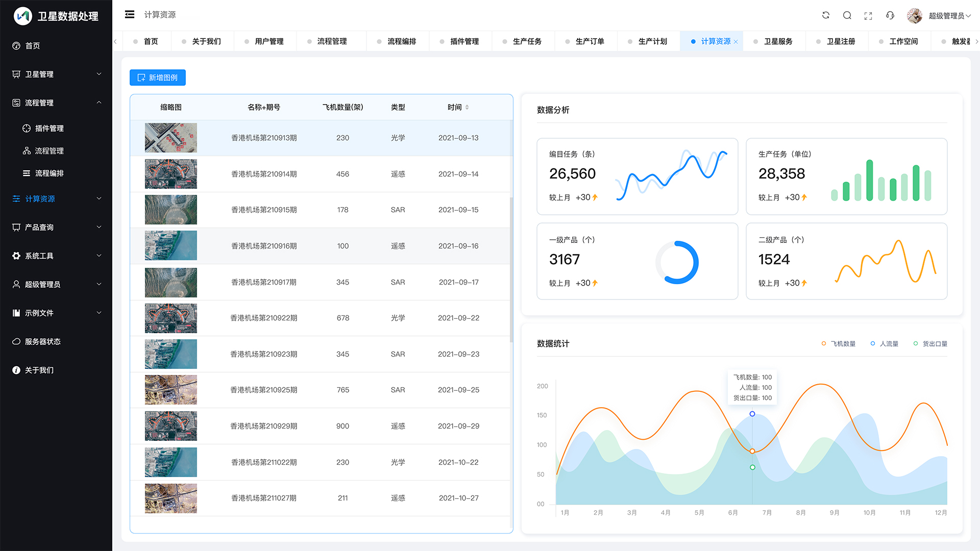Expand the 超级管理员 sidebar chevron
The width and height of the screenshot is (980, 551).
(x=99, y=284)
